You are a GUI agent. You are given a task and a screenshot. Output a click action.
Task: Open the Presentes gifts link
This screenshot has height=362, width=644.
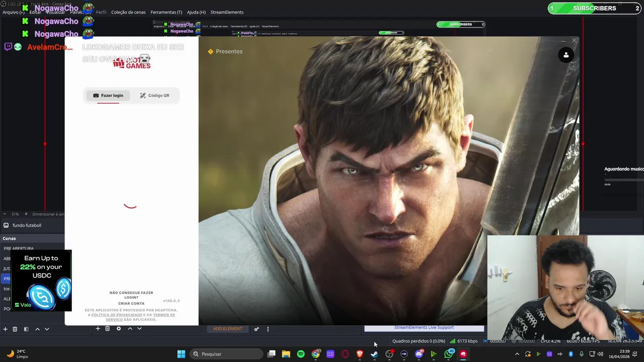225,51
